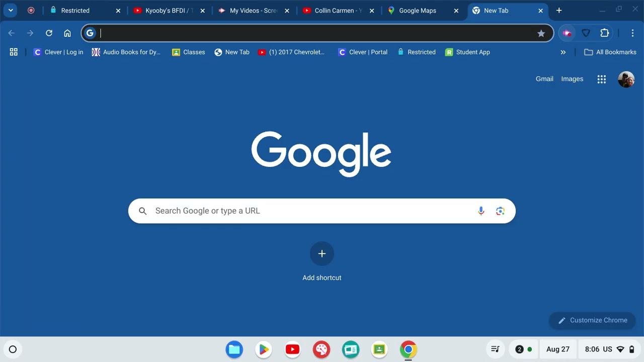The height and width of the screenshot is (362, 644).
Task: Switch to the Restricted tab
Action: 85,10
